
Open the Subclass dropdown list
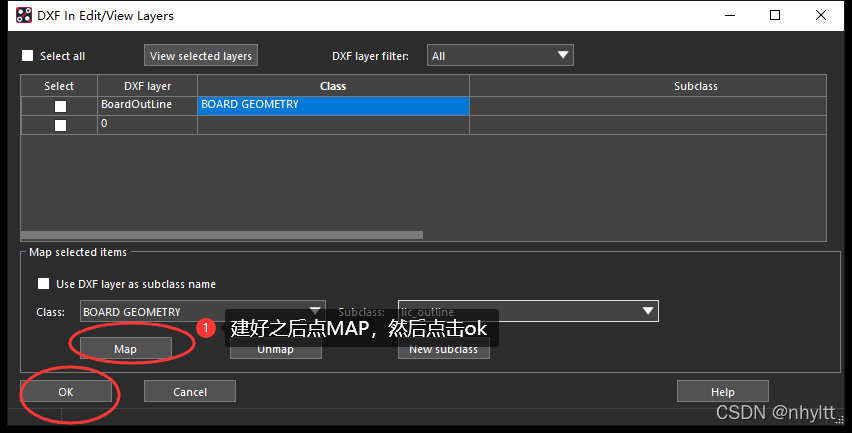pos(528,312)
